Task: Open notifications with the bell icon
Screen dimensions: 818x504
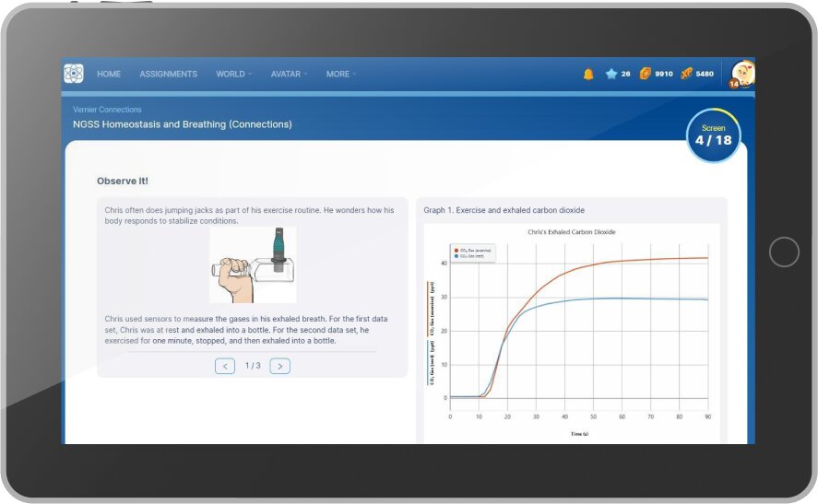Action: tap(588, 75)
